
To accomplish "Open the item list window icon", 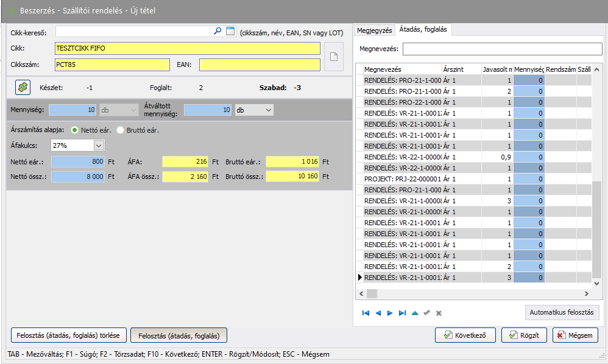I will 230,31.
